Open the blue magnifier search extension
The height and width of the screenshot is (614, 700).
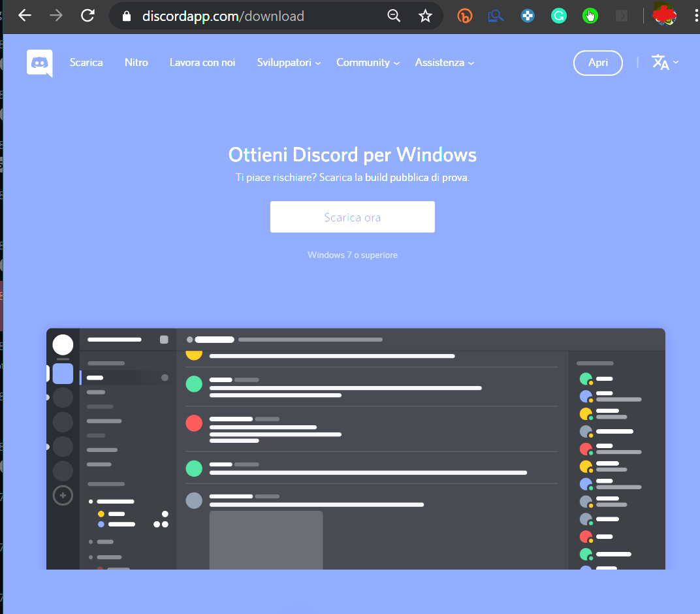coord(496,16)
